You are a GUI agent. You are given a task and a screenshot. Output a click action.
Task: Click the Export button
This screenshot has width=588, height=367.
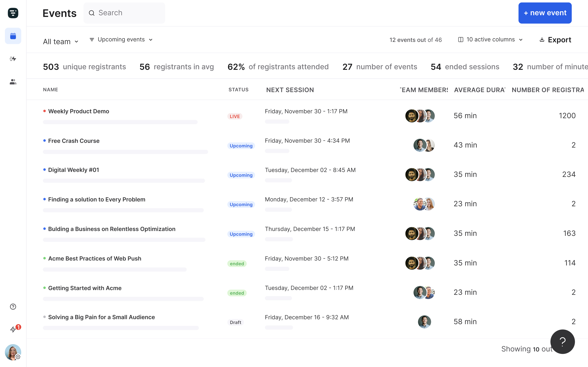click(555, 40)
